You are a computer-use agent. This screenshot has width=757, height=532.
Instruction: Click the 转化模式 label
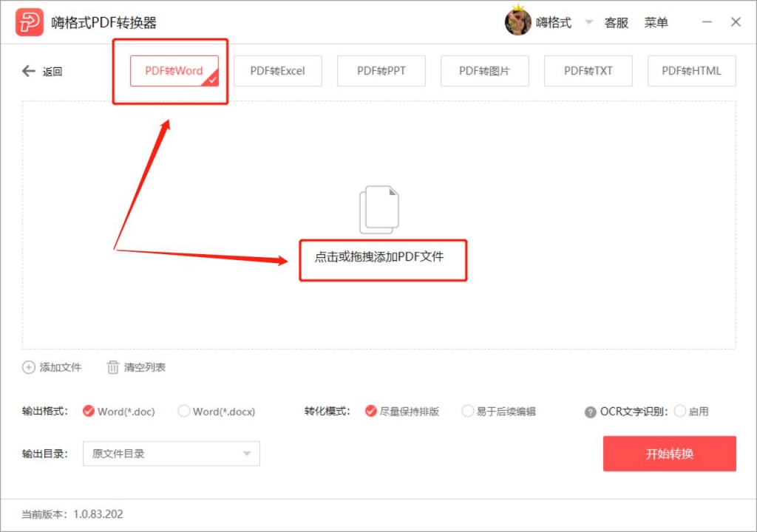pos(327,412)
